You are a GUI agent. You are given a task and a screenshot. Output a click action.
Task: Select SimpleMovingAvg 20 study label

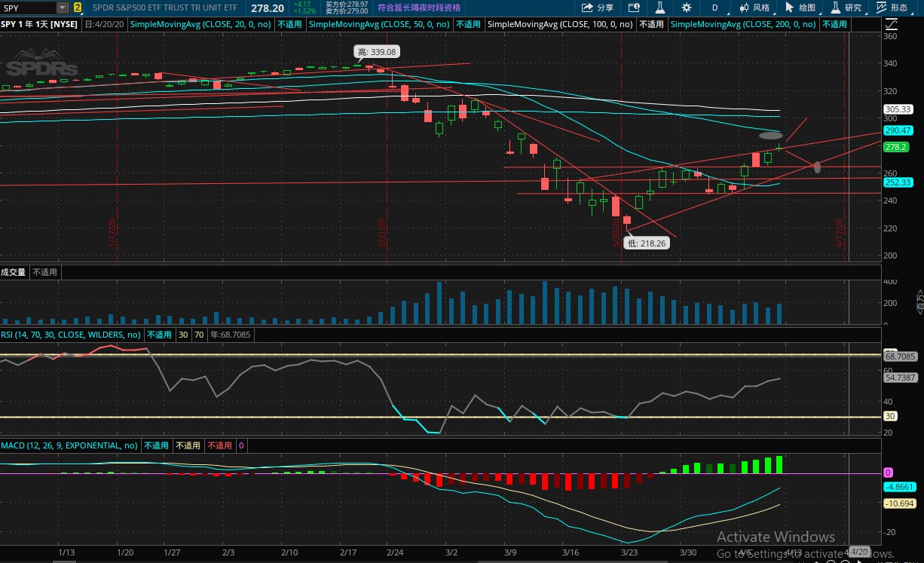pyautogui.click(x=202, y=24)
